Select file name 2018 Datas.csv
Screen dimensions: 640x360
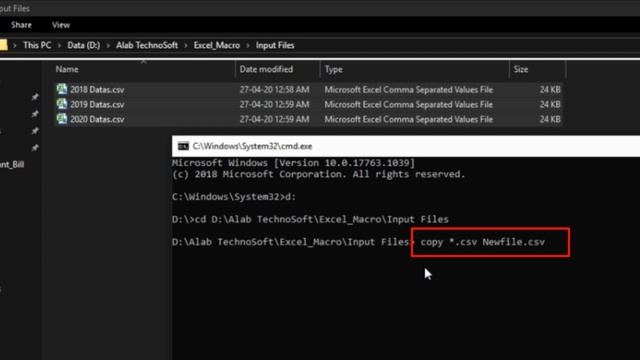coord(97,90)
